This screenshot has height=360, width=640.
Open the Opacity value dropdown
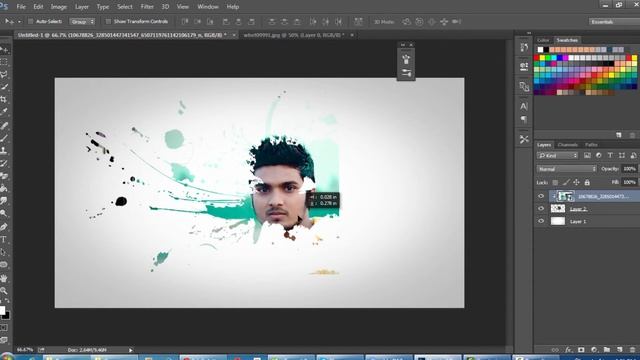coord(629,169)
